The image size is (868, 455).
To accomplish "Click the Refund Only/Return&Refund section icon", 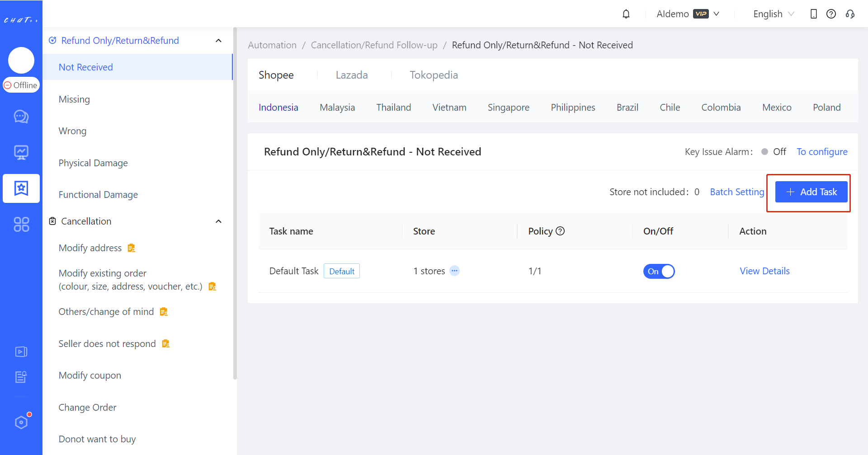I will pyautogui.click(x=52, y=40).
